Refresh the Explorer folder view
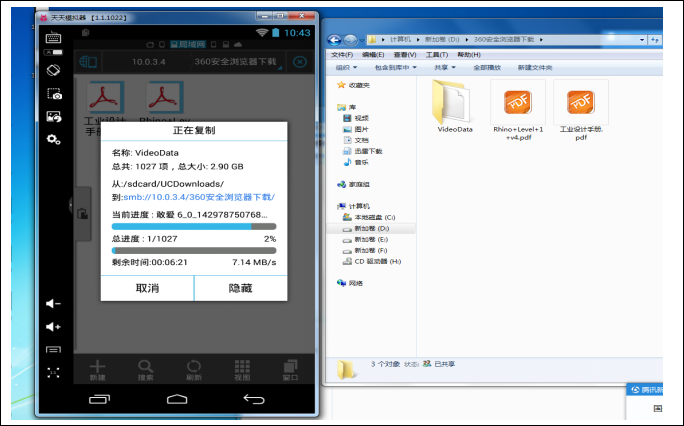The height and width of the screenshot is (426, 684). click(655, 40)
